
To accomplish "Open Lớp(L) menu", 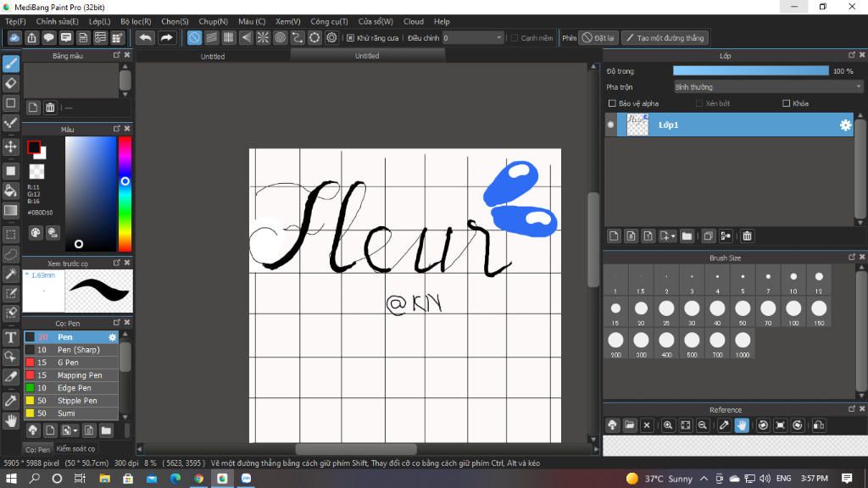I will coord(100,21).
